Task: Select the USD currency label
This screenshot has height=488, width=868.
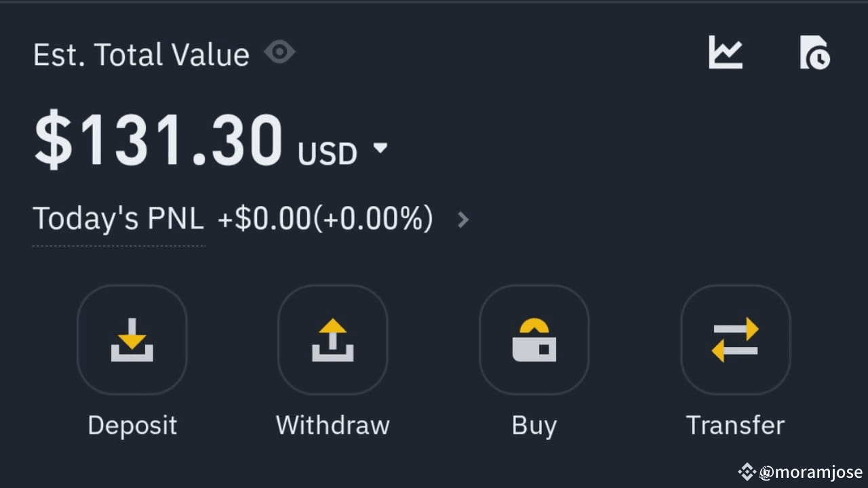Action: 328,154
